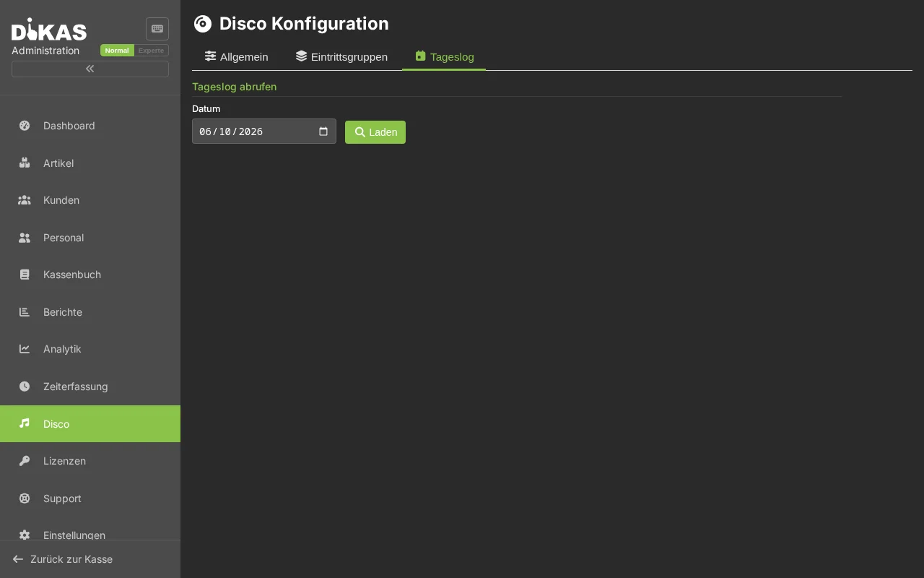The image size is (924, 578).
Task: Click the keyboard icon button
Action: (x=157, y=29)
